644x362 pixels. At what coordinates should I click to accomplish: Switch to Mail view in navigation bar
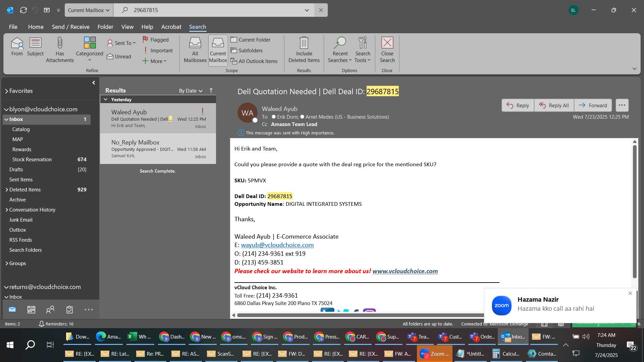click(x=12, y=309)
